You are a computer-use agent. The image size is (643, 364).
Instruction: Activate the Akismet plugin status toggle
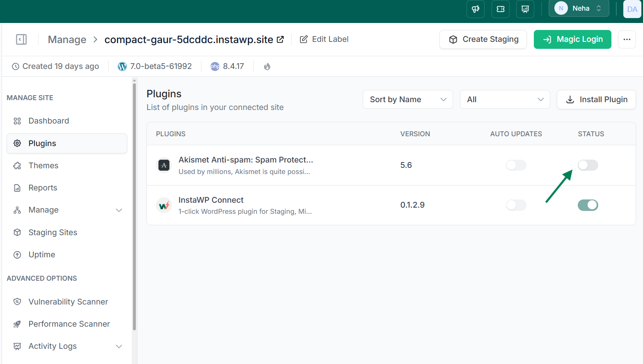pyautogui.click(x=588, y=165)
